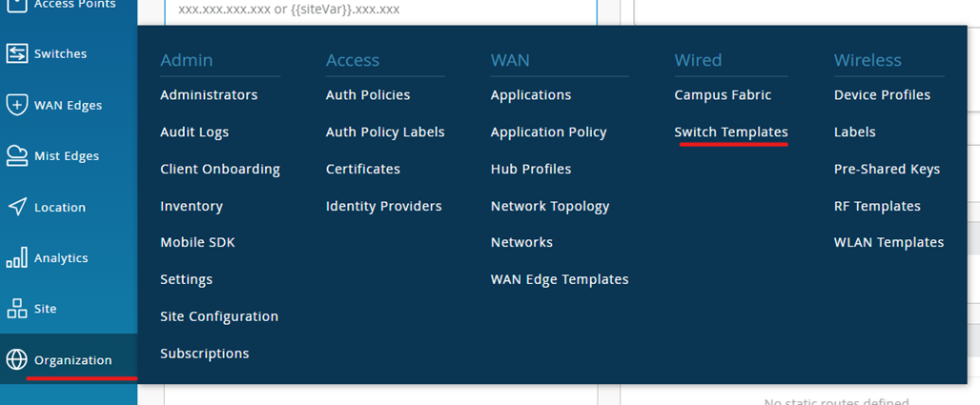The image size is (980, 405).
Task: Open Networks under WAN
Action: (x=521, y=242)
